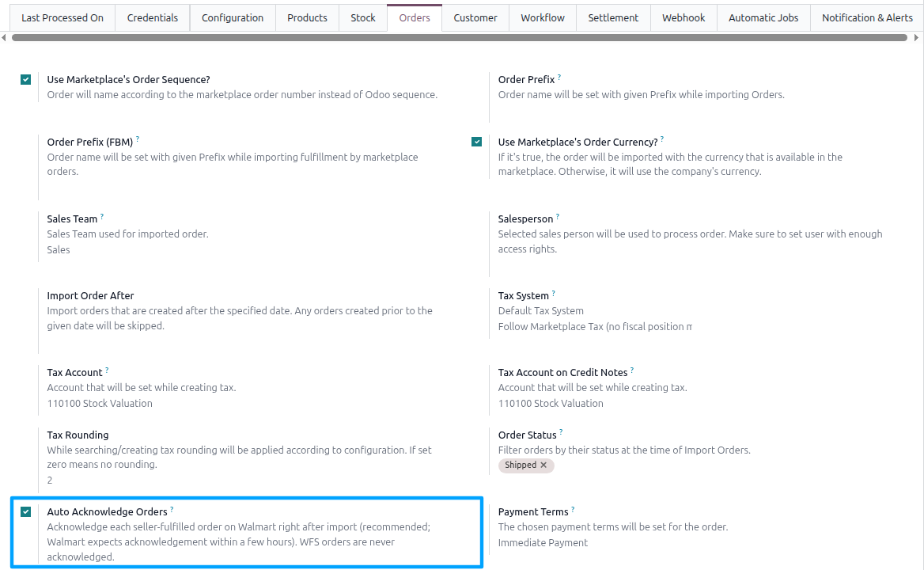
Task: Remove the Shipped order status tag
Action: (544, 465)
